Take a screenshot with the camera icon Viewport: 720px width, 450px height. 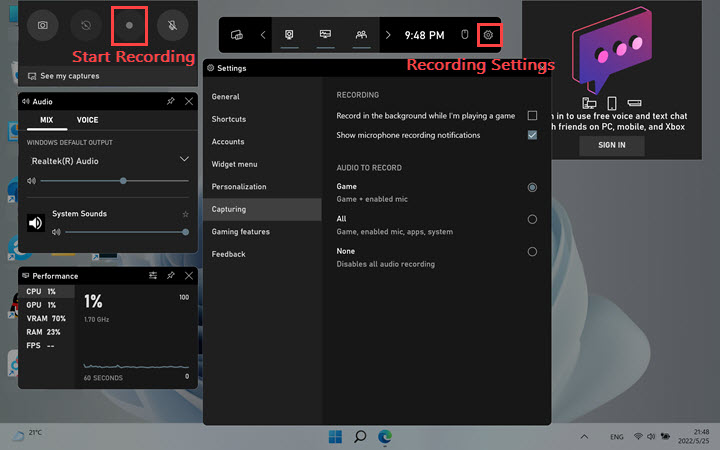pos(42,24)
